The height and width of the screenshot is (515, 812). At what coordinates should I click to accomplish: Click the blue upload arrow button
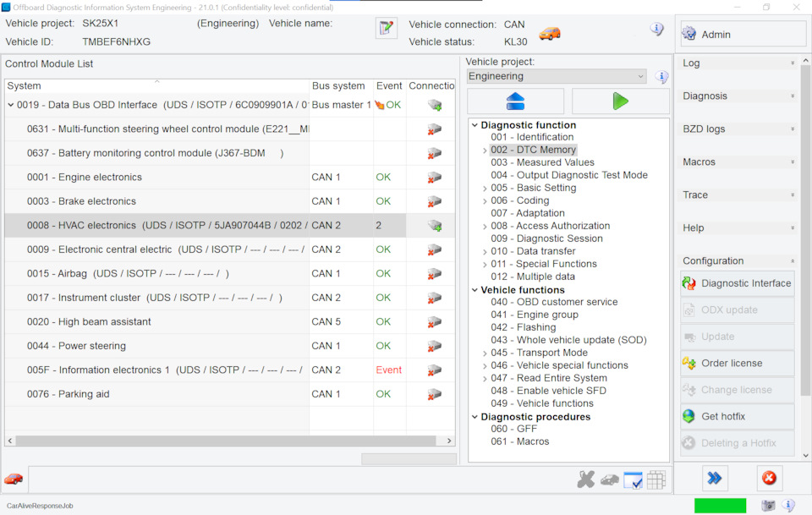[x=515, y=101]
